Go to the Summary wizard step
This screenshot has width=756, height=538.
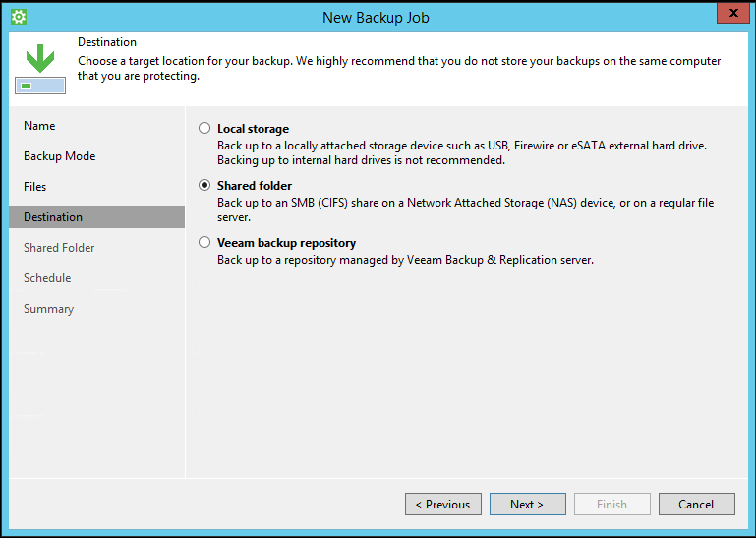pos(48,309)
